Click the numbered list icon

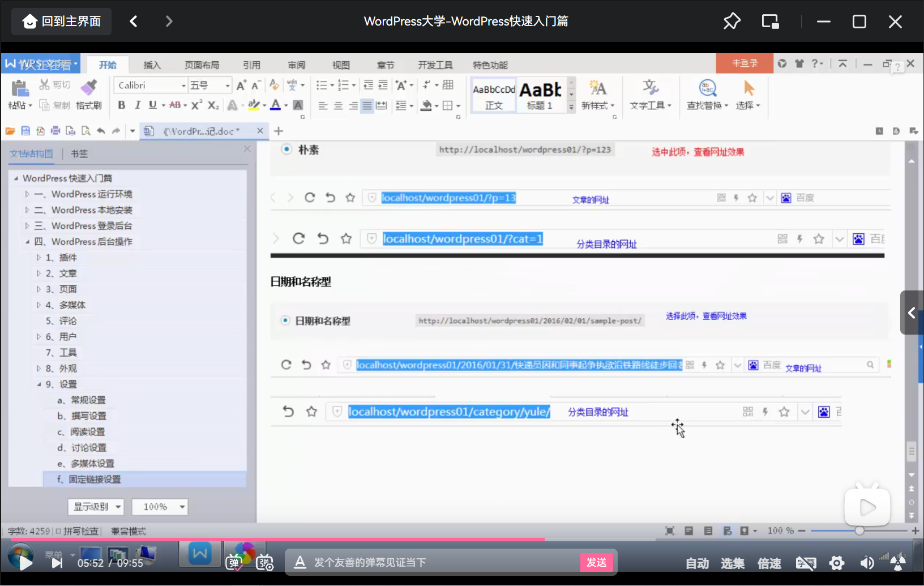point(343,85)
